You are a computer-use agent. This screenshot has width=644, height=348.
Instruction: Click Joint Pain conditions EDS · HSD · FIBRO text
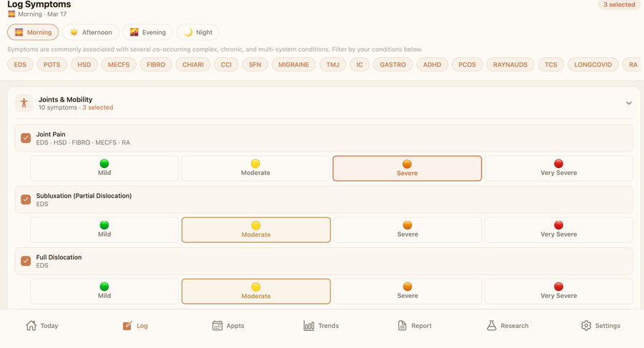point(83,142)
